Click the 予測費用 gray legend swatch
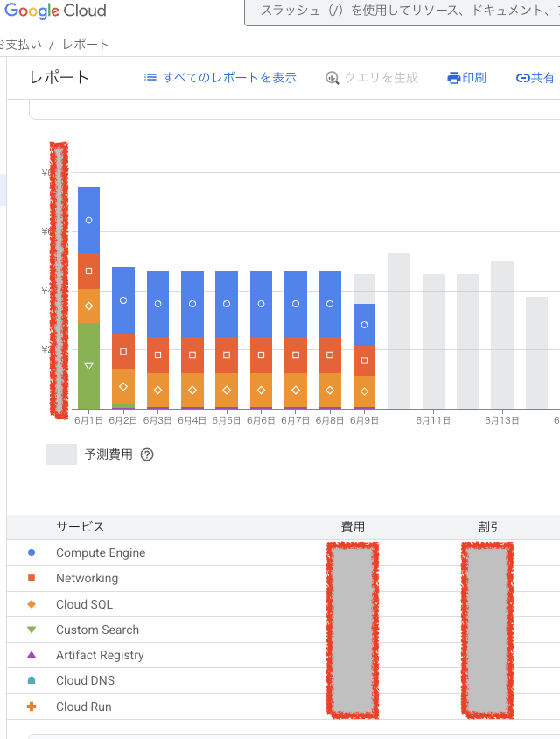The width and height of the screenshot is (560, 739). click(61, 454)
